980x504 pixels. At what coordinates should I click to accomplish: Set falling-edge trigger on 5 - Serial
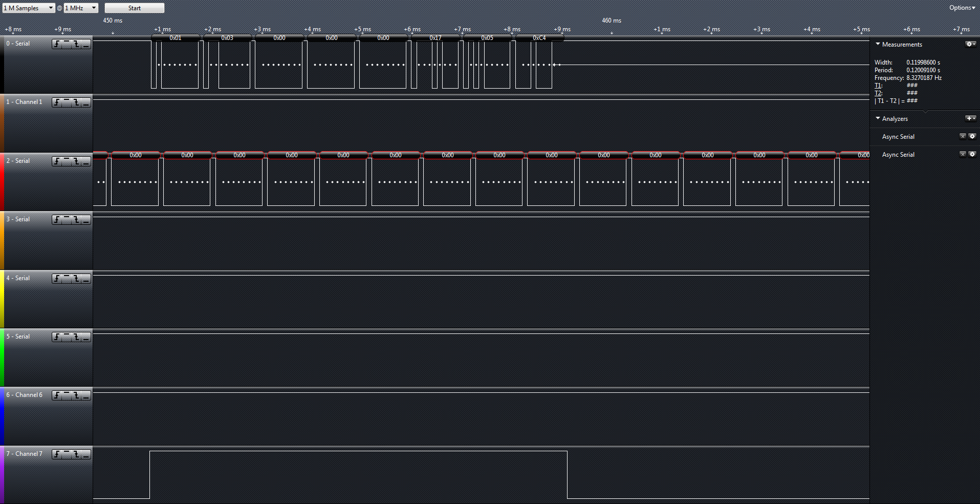76,337
